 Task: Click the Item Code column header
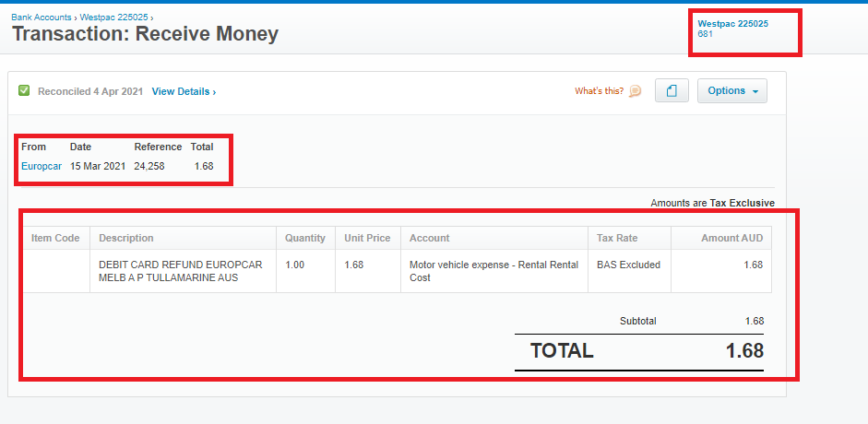[55, 238]
